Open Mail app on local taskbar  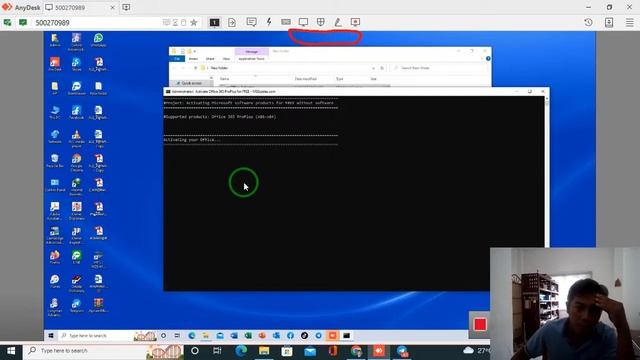[x=310, y=351]
